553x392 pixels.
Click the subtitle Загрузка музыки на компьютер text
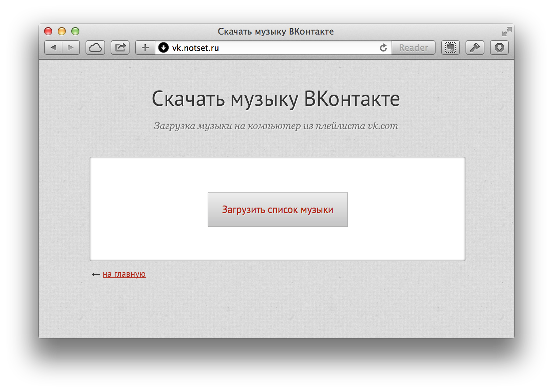coord(276,126)
